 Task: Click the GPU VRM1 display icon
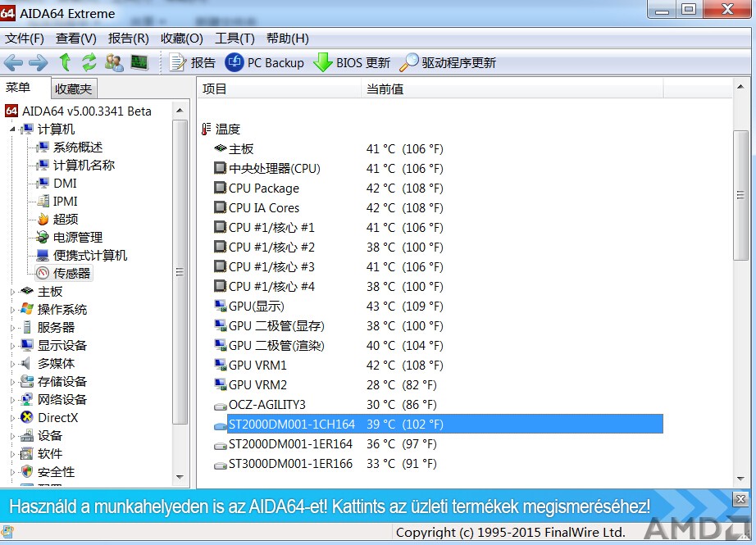tap(221, 365)
